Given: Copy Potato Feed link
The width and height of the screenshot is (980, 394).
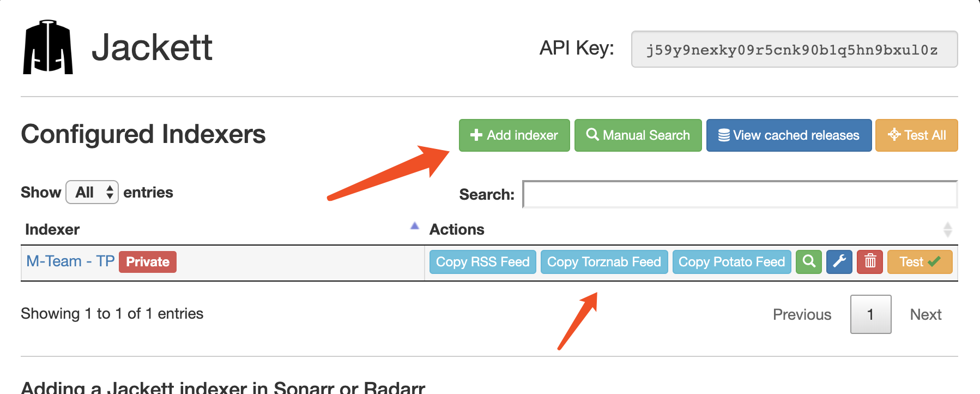Looking at the screenshot, I should click(731, 262).
